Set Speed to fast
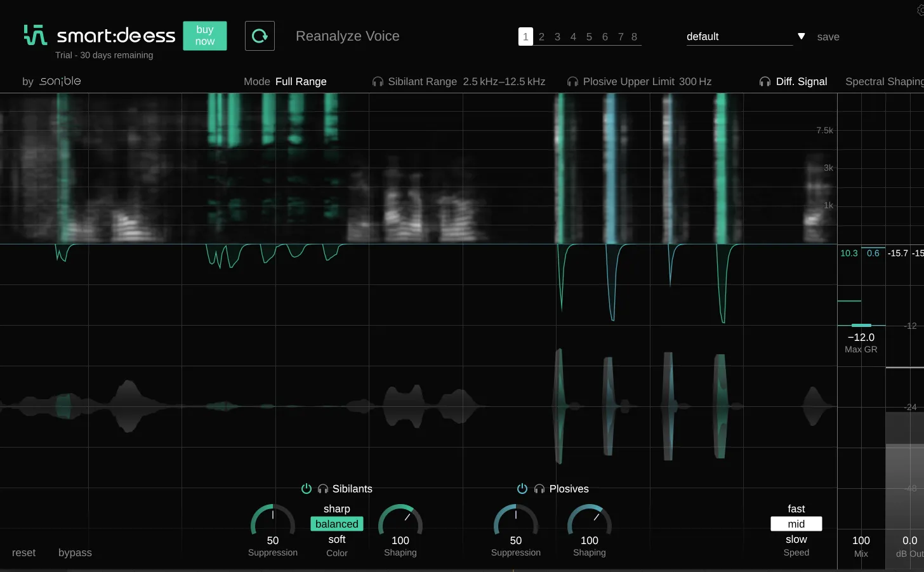 pos(796,509)
